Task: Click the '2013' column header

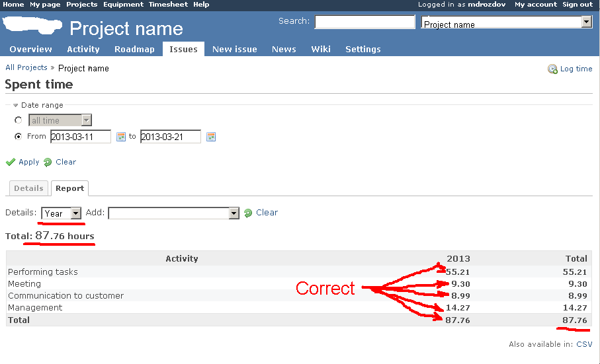Action: click(458, 258)
